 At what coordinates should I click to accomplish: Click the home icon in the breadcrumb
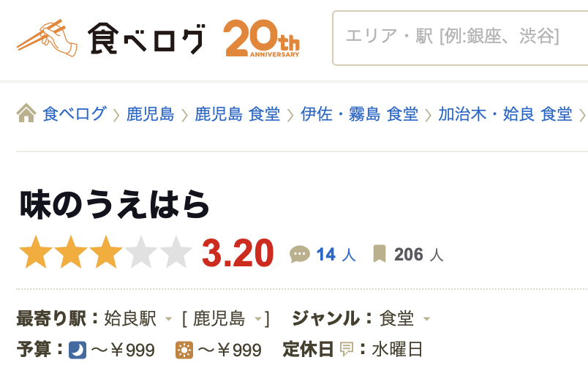(x=26, y=113)
